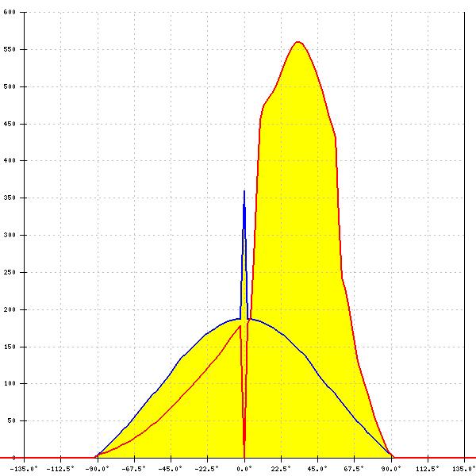This screenshot has width=476, height=476.
Task: Select the 300 y-axis value
Action: click(x=10, y=235)
